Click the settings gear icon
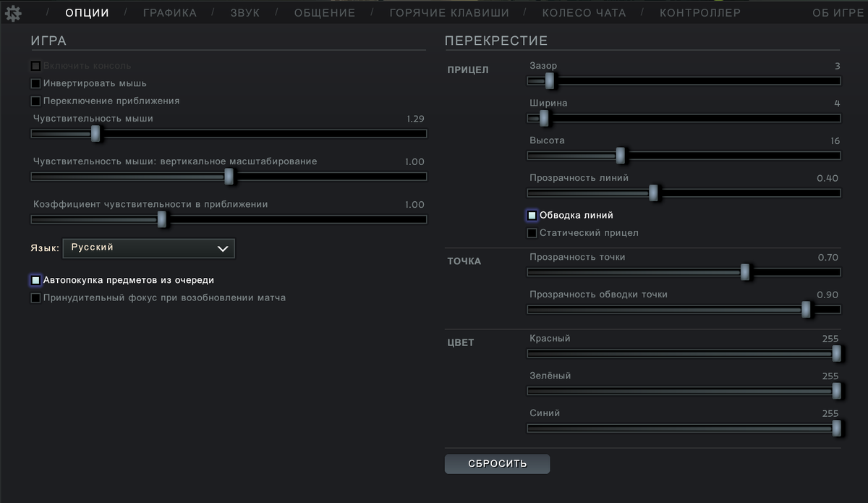The width and height of the screenshot is (868, 503). [13, 13]
